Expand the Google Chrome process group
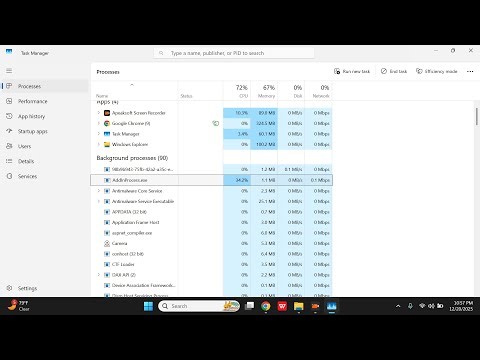The width and height of the screenshot is (480, 360). [x=99, y=123]
